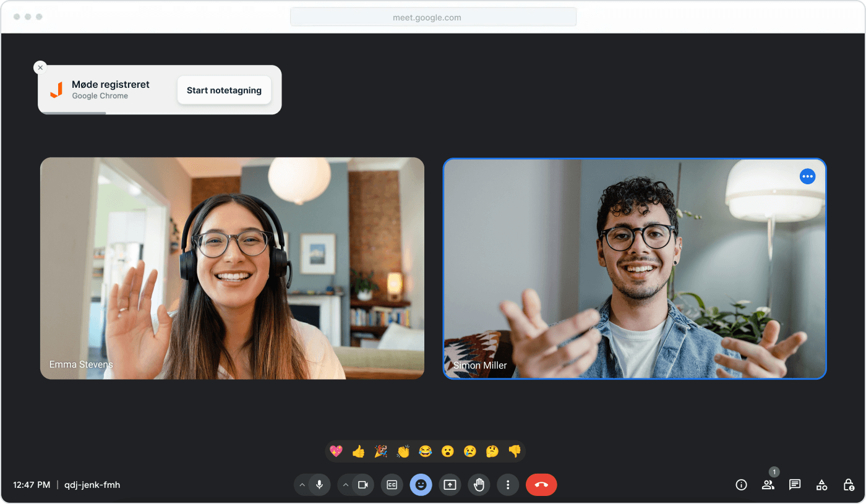866x504 pixels.
Task: Mute the microphone
Action: point(320,485)
